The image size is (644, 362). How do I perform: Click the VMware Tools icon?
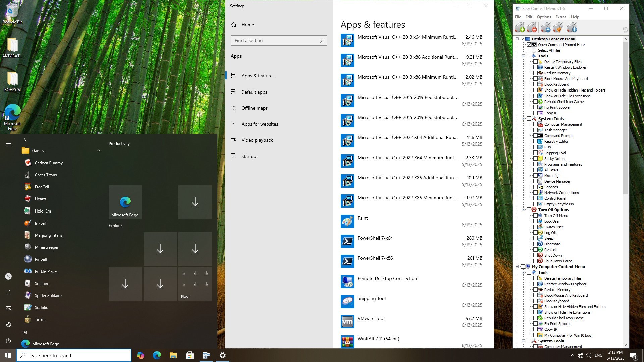347,322
